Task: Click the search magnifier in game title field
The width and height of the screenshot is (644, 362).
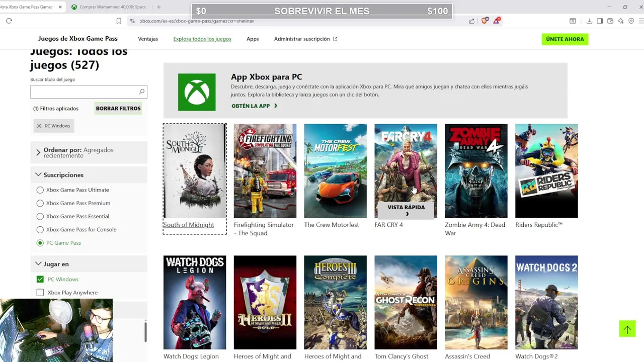Action: 141,92
